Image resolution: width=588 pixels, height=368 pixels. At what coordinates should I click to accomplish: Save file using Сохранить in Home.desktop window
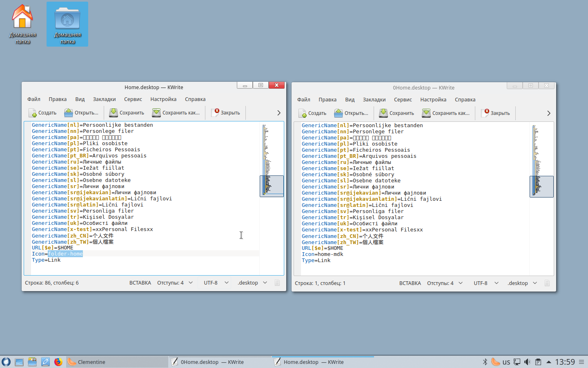coord(127,113)
